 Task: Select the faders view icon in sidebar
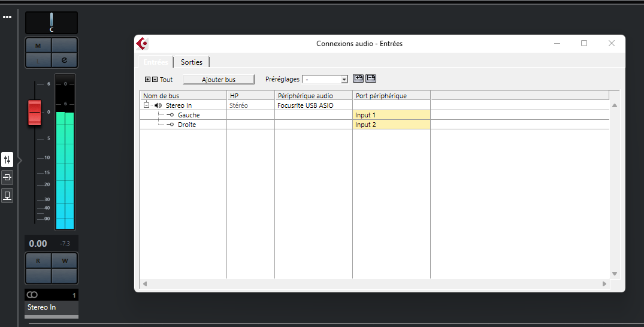7,159
